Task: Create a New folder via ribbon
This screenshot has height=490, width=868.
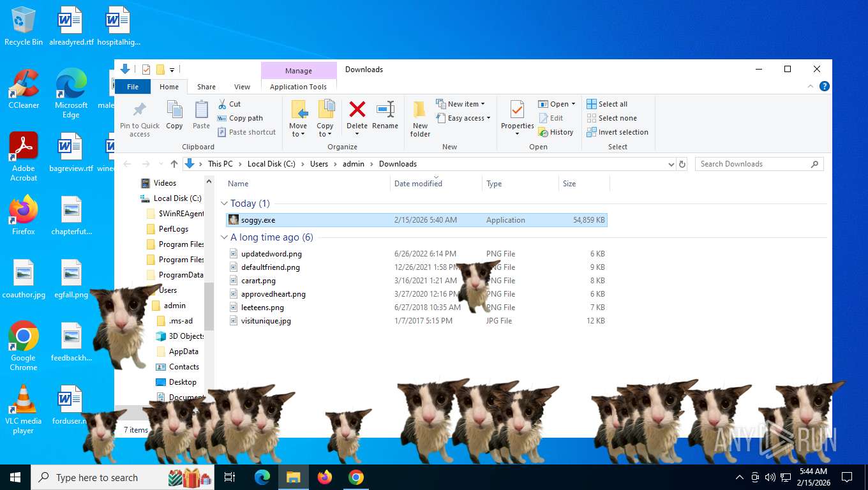Action: pos(420,119)
